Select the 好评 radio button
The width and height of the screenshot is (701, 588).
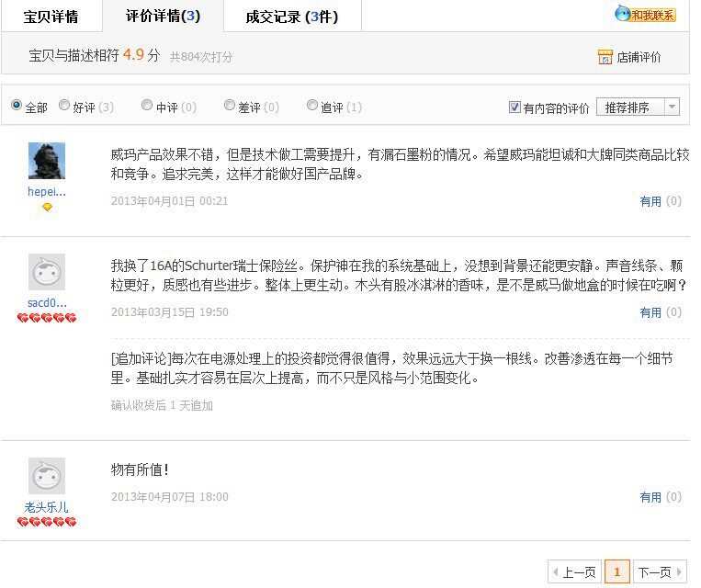tap(64, 106)
